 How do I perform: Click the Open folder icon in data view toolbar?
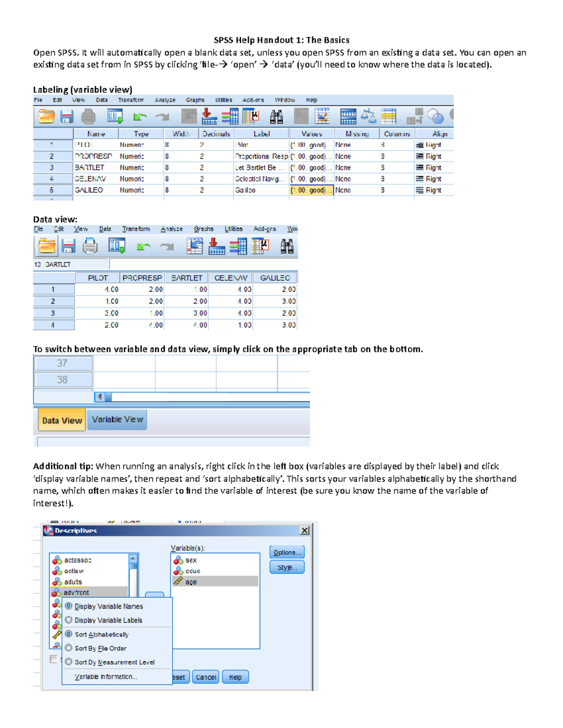[x=47, y=246]
